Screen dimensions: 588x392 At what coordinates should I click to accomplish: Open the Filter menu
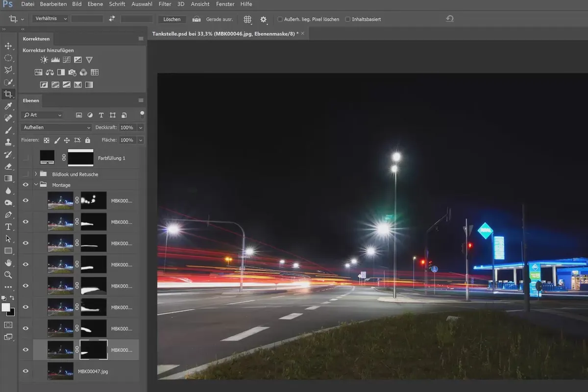[165, 4]
